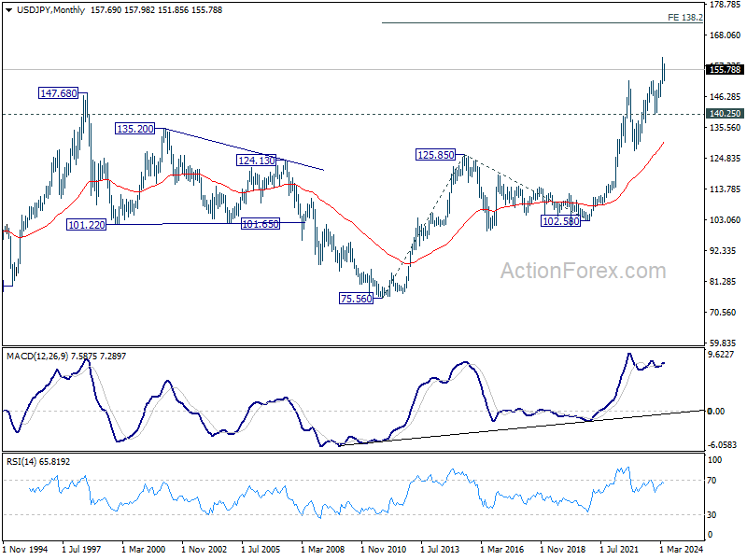Click the 125.850 peak label
The height and width of the screenshot is (560, 747).
click(435, 154)
